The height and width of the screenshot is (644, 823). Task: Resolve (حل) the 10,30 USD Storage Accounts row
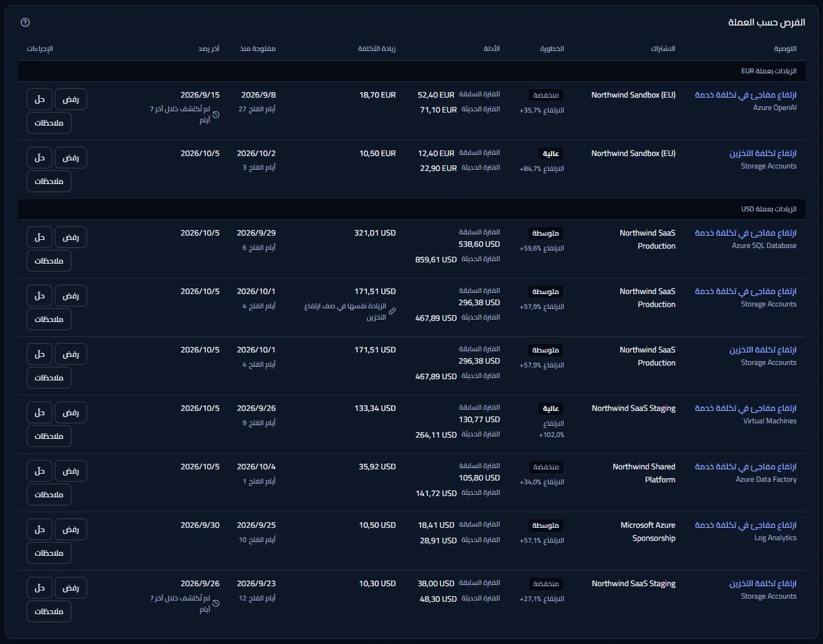click(x=40, y=588)
